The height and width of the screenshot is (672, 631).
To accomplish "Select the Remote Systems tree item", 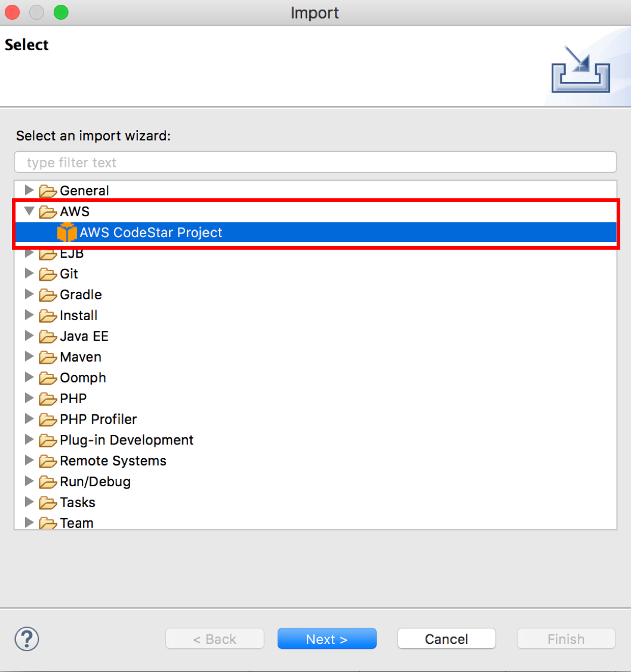I will [113, 461].
